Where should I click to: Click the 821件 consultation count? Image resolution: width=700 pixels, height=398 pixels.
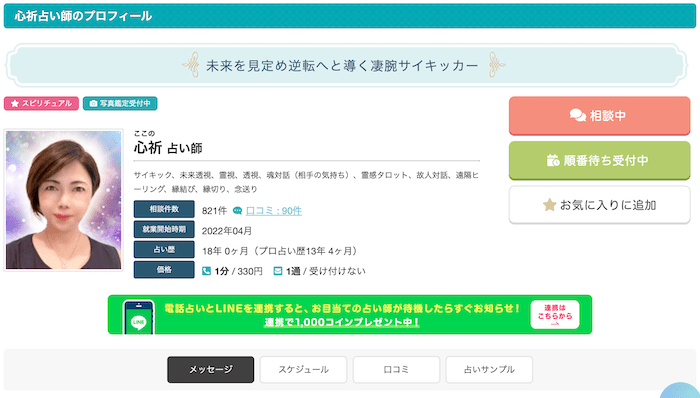point(214,211)
